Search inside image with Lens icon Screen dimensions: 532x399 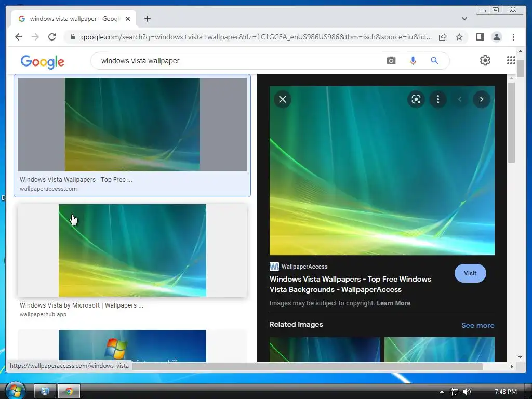[416, 99]
